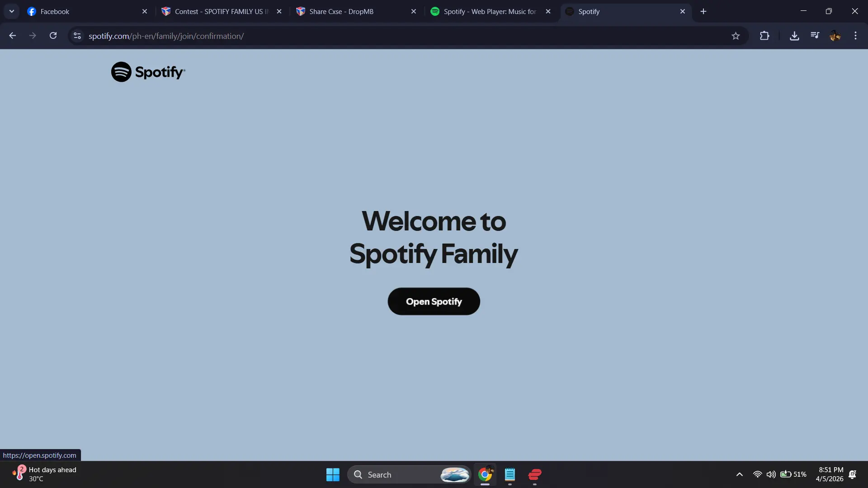Close the Share Cxse - DropMB tab

click(414, 11)
